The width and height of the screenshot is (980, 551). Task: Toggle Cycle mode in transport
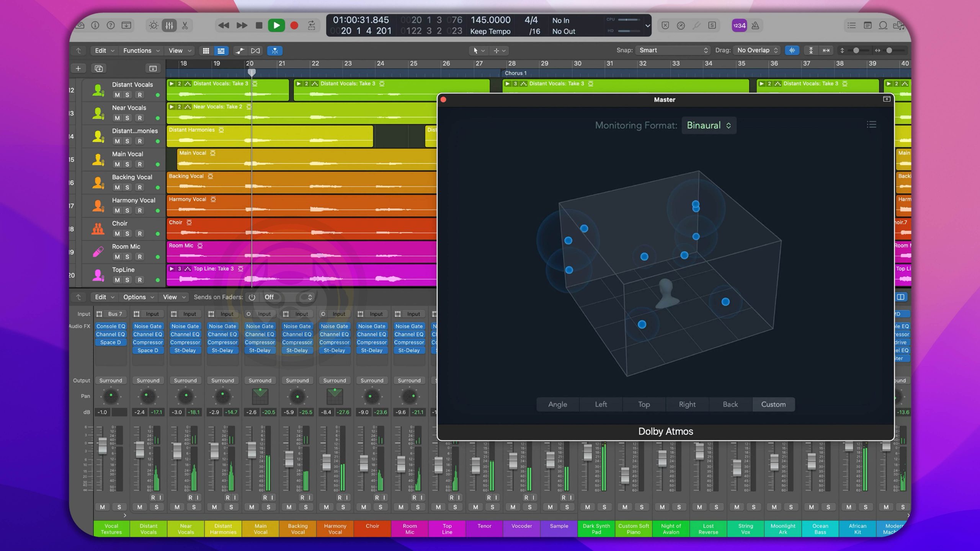tap(312, 26)
